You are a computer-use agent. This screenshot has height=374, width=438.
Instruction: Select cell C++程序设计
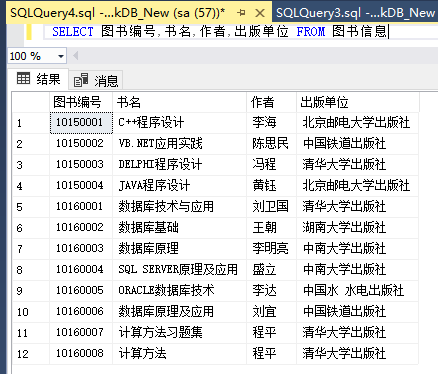[x=180, y=123]
